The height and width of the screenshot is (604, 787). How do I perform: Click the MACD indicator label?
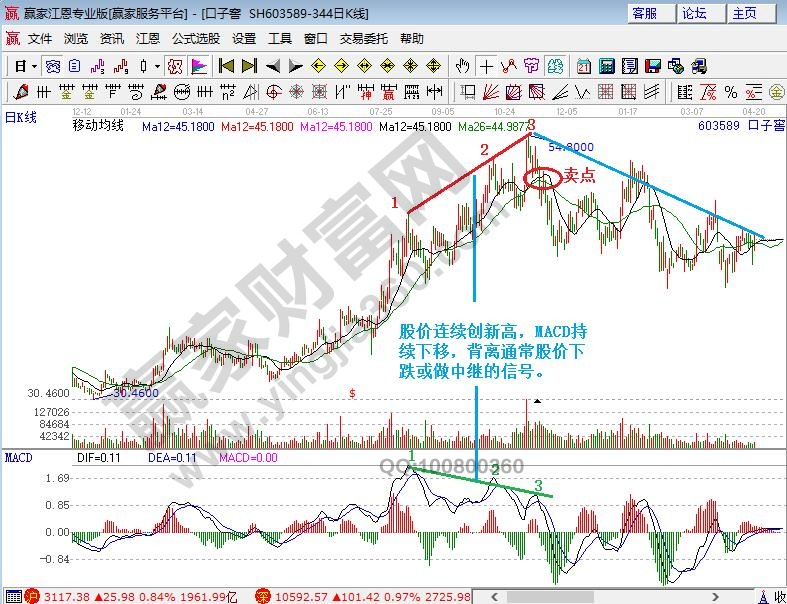(x=18, y=457)
